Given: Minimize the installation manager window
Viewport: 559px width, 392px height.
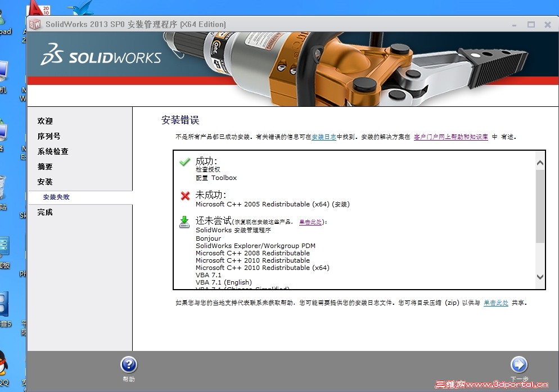Looking at the screenshot, I should click(514, 25).
